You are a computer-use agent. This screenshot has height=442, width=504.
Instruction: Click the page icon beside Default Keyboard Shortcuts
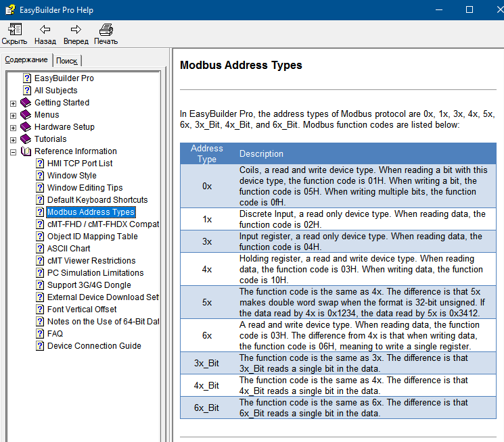(x=40, y=200)
